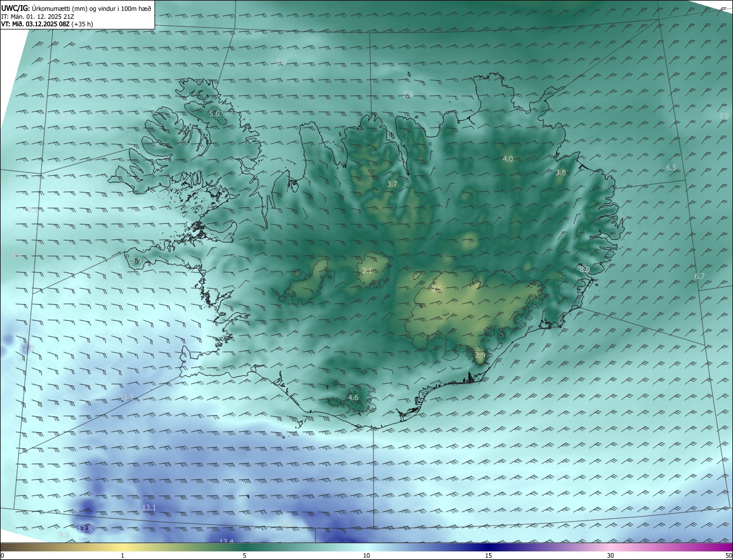This screenshot has width=733, height=560.
Task: Click the 13.4 value on the map
Action: [227, 541]
